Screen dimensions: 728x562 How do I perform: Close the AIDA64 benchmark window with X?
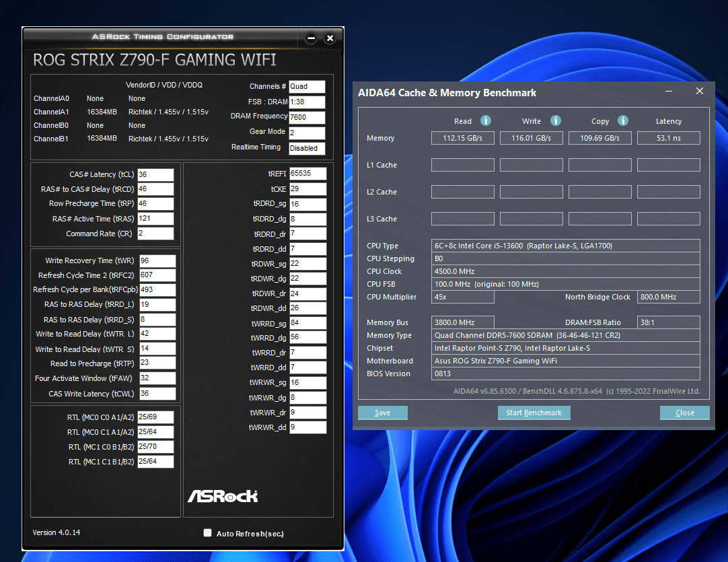point(700,91)
